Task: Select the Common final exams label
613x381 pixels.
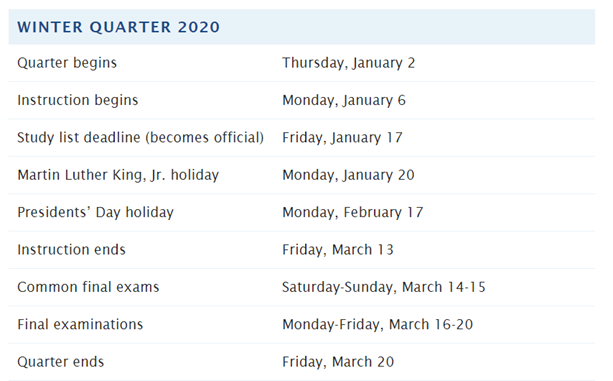Action: (88, 287)
